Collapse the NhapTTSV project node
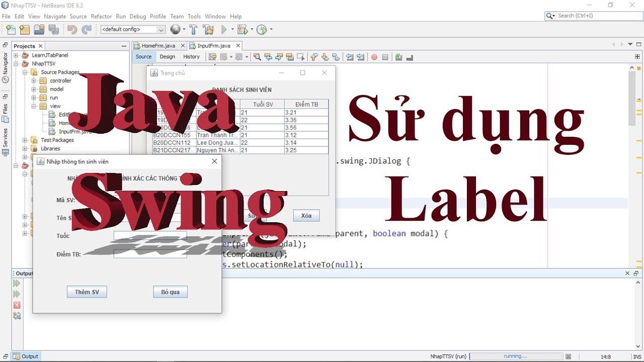The image size is (644, 362). (x=16, y=64)
